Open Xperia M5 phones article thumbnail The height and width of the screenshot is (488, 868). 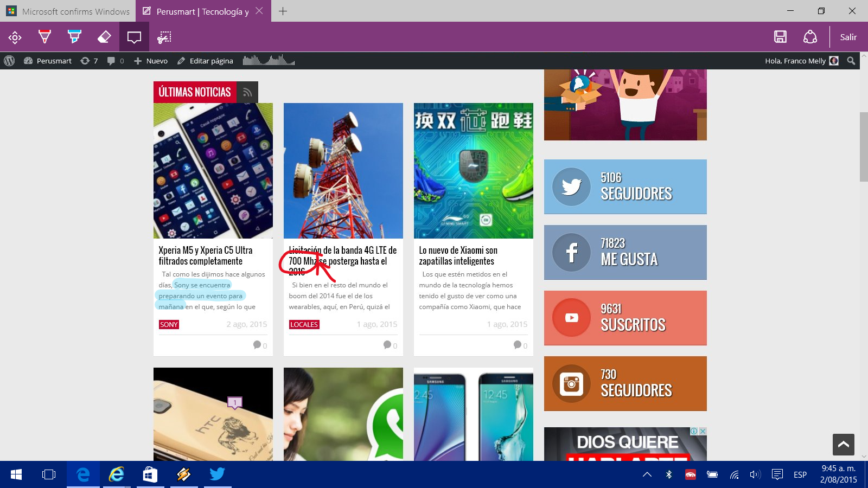[x=213, y=171]
